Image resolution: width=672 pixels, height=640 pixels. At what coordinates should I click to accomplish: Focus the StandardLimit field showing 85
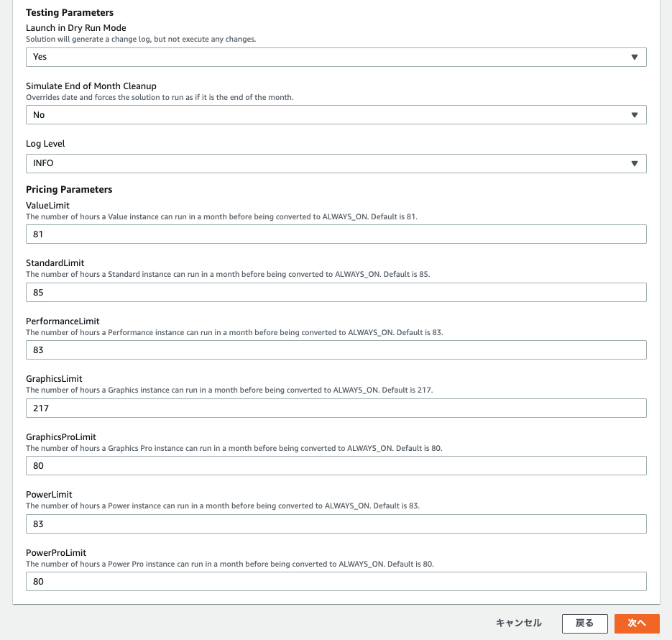336,292
